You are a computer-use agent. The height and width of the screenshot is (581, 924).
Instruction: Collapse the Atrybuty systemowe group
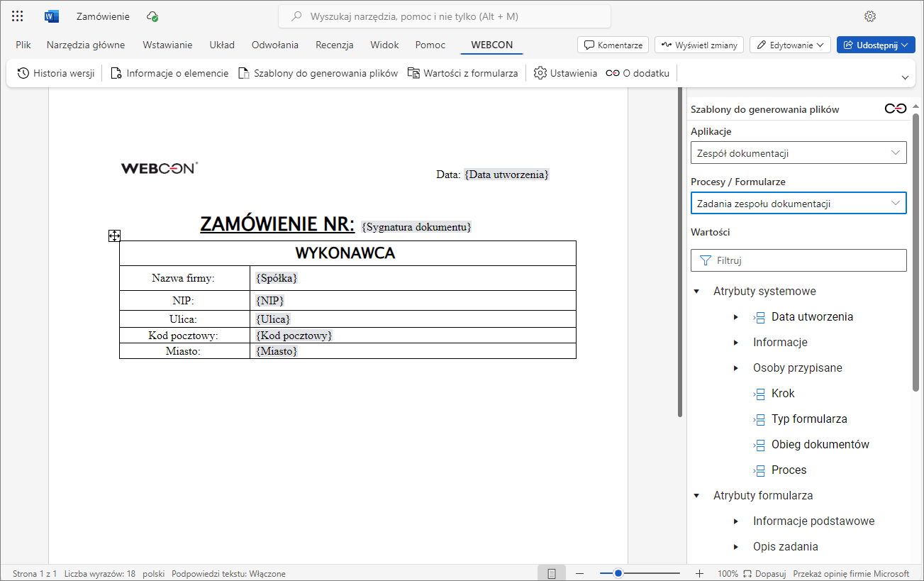696,292
